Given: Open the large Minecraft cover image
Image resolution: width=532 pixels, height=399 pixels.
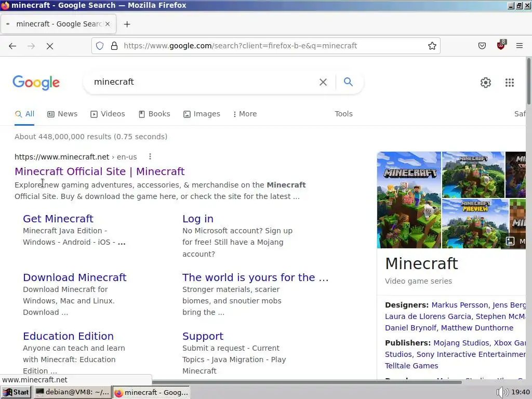Looking at the screenshot, I should [x=409, y=200].
